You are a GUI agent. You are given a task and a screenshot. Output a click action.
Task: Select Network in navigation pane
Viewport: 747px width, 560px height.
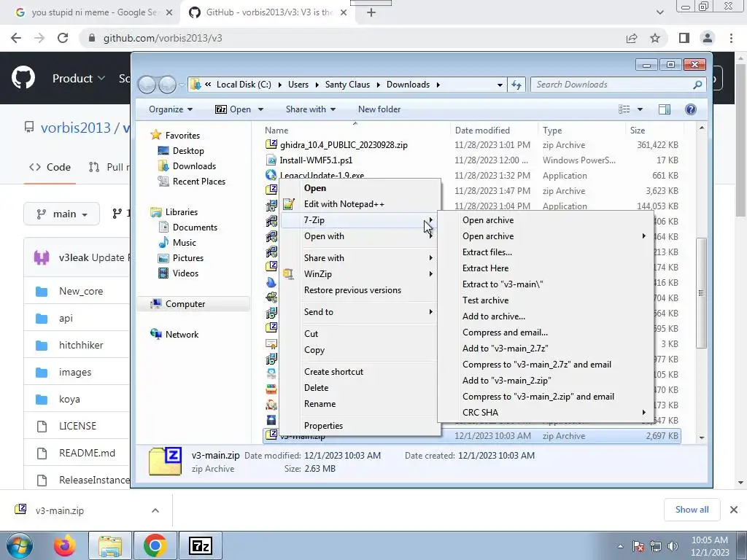(182, 334)
